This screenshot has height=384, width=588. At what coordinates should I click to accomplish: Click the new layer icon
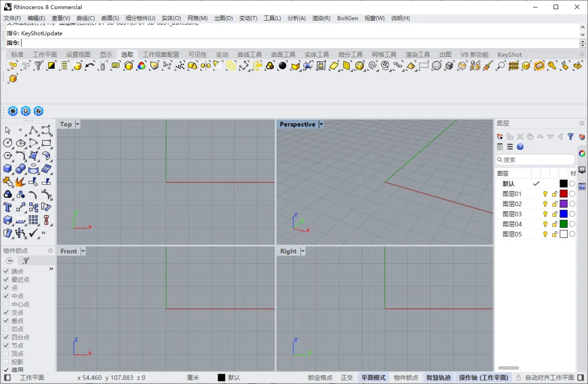click(x=500, y=137)
